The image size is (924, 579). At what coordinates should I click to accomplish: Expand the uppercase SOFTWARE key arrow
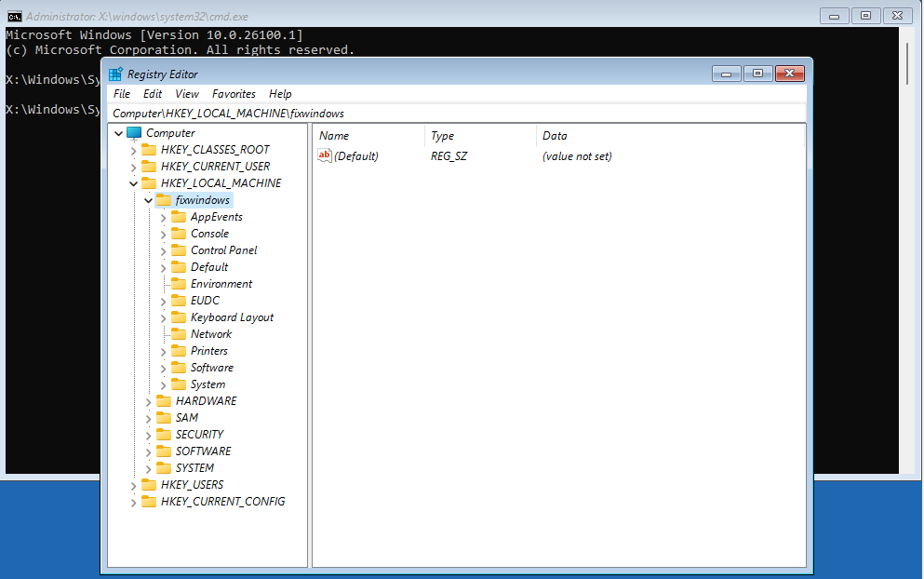pos(149,452)
